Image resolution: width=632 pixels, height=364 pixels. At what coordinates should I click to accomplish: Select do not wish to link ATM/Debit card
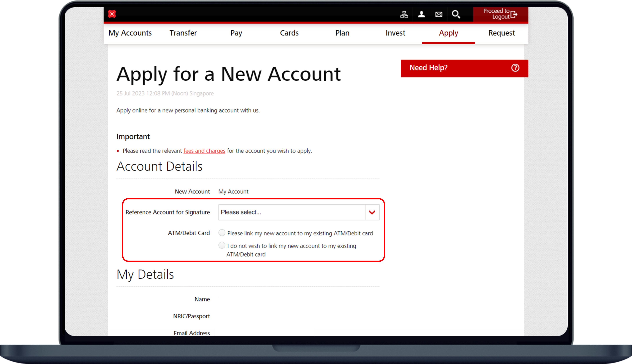tap(222, 245)
